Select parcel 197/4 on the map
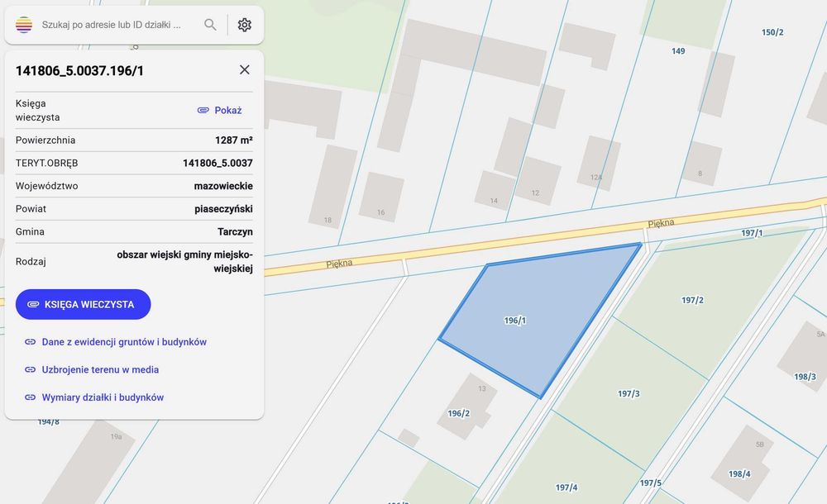 (x=566, y=487)
